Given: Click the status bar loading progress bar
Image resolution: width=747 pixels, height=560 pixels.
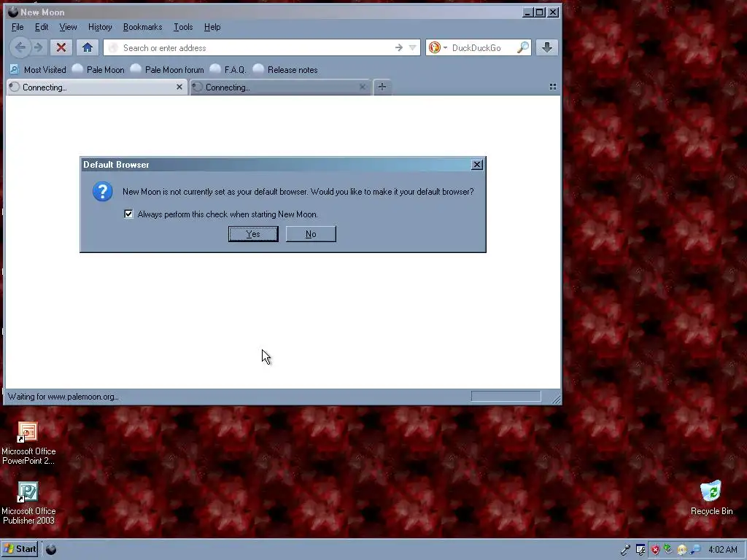Looking at the screenshot, I should coord(506,396).
